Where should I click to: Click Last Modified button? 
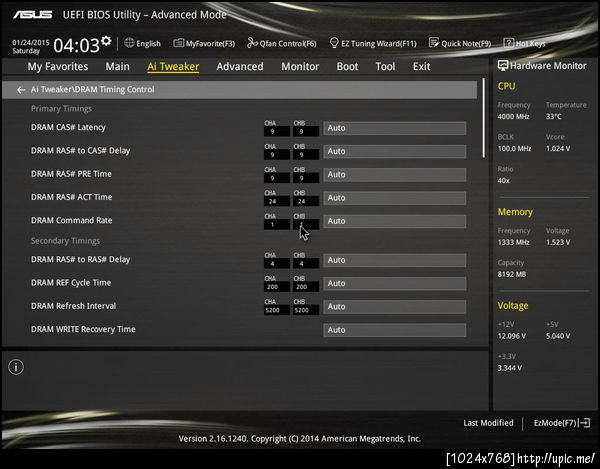pyautogui.click(x=488, y=423)
